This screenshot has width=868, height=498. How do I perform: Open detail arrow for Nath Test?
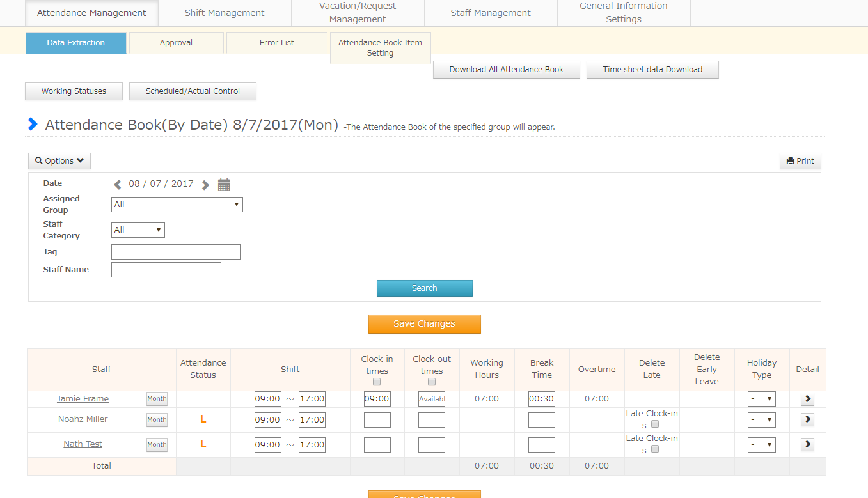click(x=807, y=444)
